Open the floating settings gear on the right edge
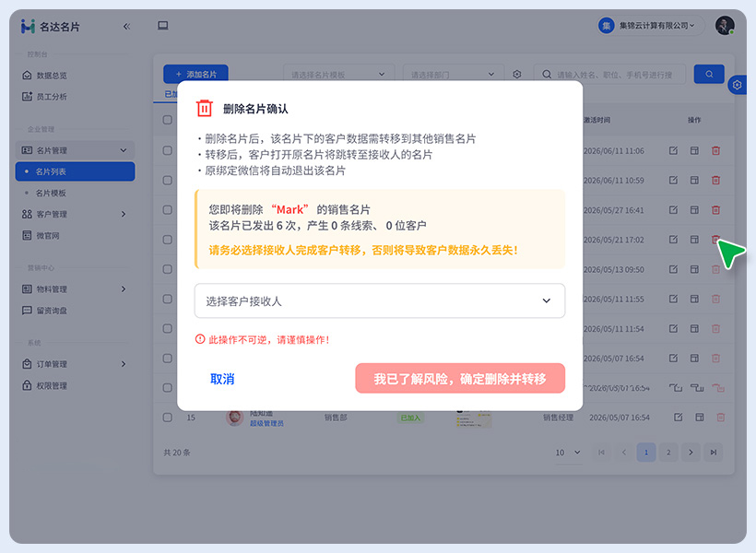 click(x=738, y=86)
